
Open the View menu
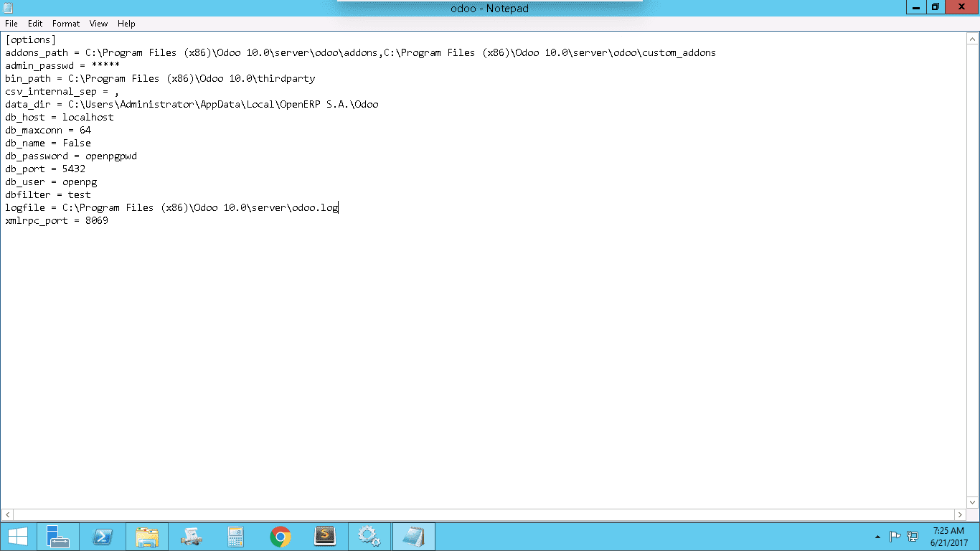(99, 24)
